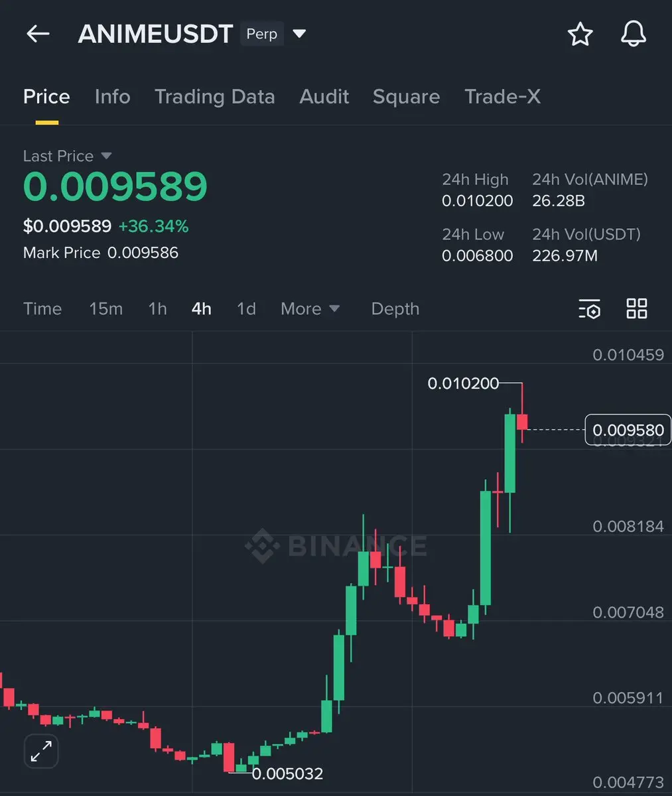Tap the Mark Price 0.009586 value

coord(143,253)
